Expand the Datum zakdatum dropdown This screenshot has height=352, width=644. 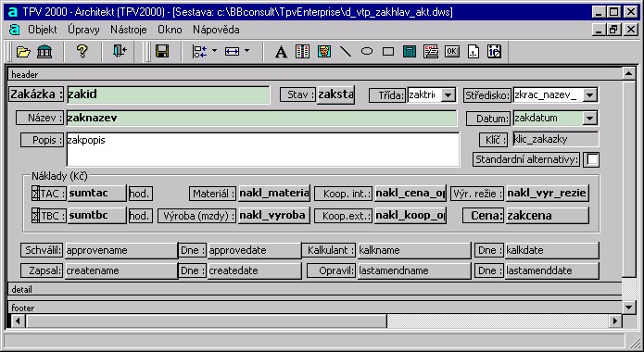point(589,119)
